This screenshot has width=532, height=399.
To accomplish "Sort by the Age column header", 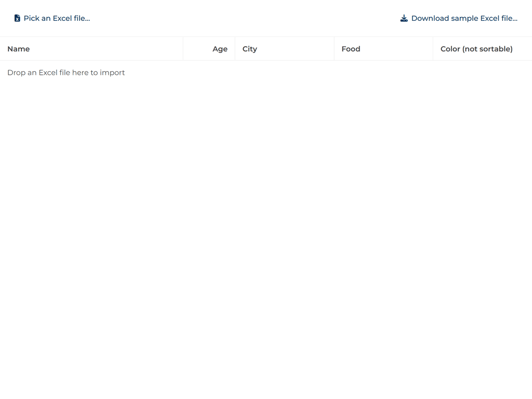I will pyautogui.click(x=220, y=49).
